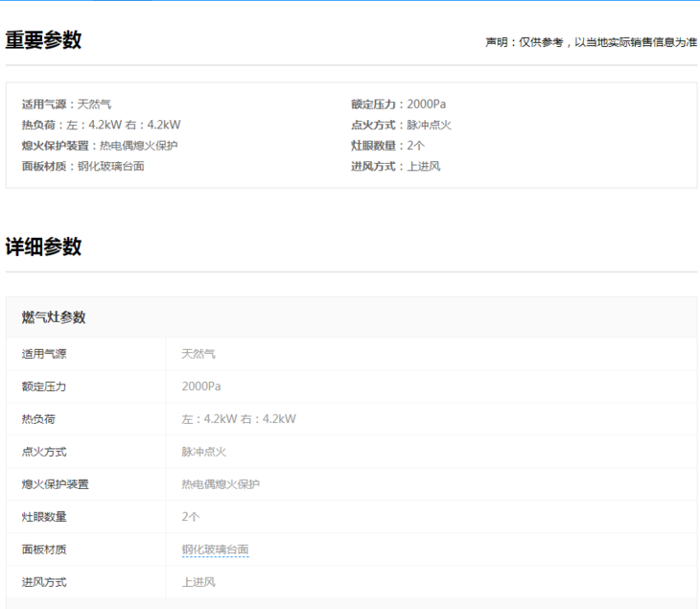Select 热负荷：左：4.2kW 右：4.2kW summary line
Image resolution: width=700 pixels, height=609 pixels.
pyautogui.click(x=101, y=125)
